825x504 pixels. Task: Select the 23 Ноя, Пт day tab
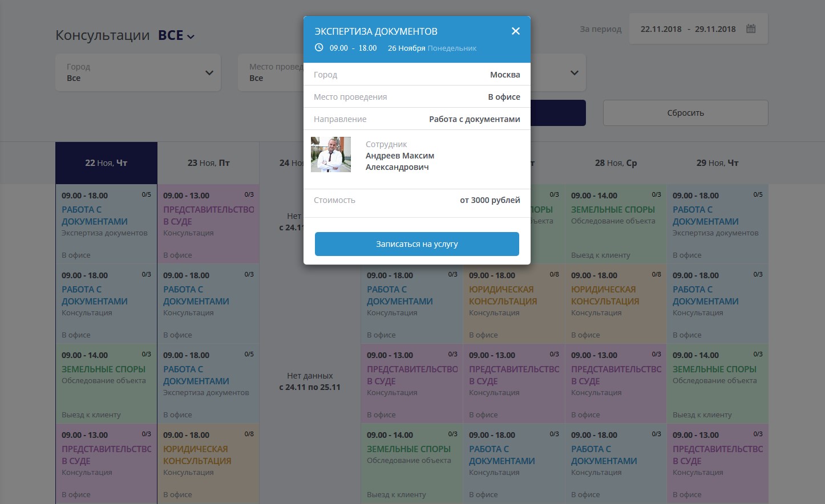(208, 163)
